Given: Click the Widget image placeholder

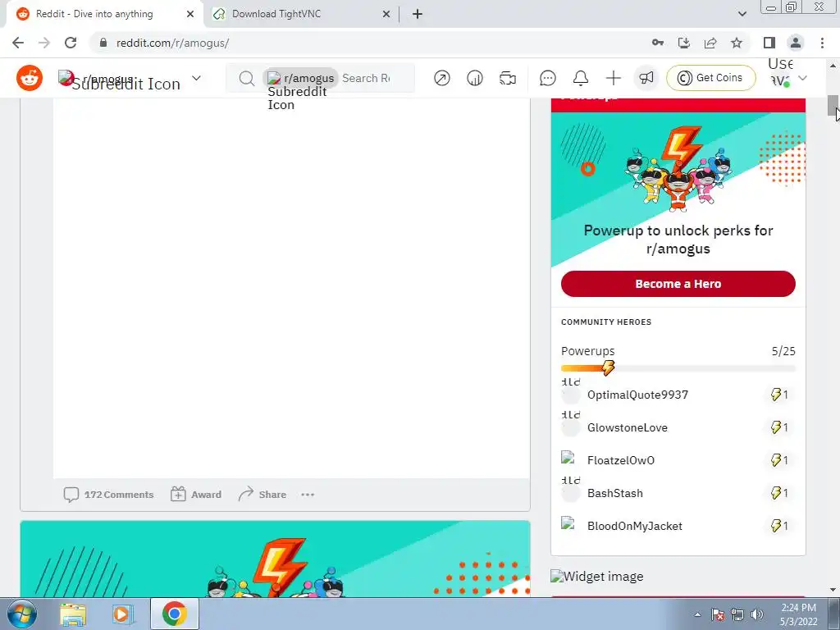Looking at the screenshot, I should click(597, 577).
